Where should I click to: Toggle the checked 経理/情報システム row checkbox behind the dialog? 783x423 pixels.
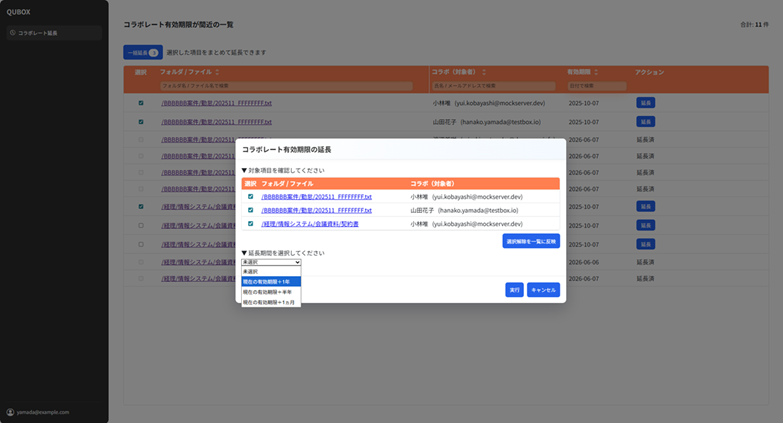pyautogui.click(x=141, y=206)
